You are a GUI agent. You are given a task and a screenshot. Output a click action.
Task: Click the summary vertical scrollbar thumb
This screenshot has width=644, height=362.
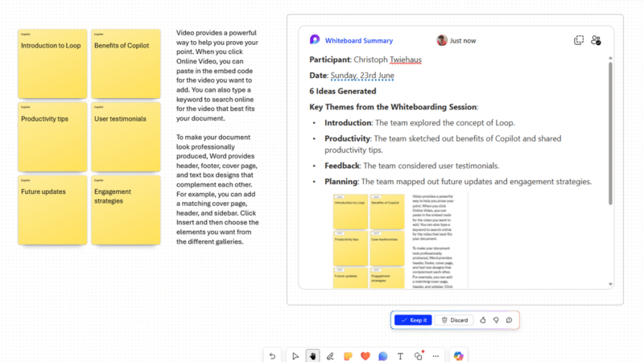tap(610, 134)
